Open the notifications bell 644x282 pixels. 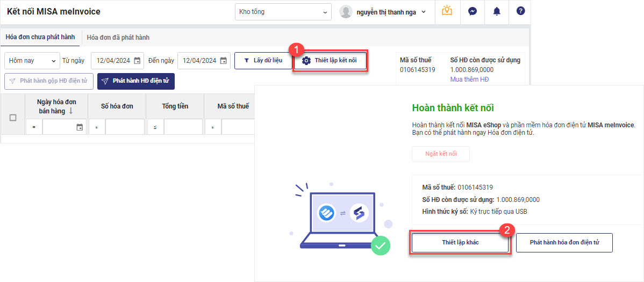497,11
